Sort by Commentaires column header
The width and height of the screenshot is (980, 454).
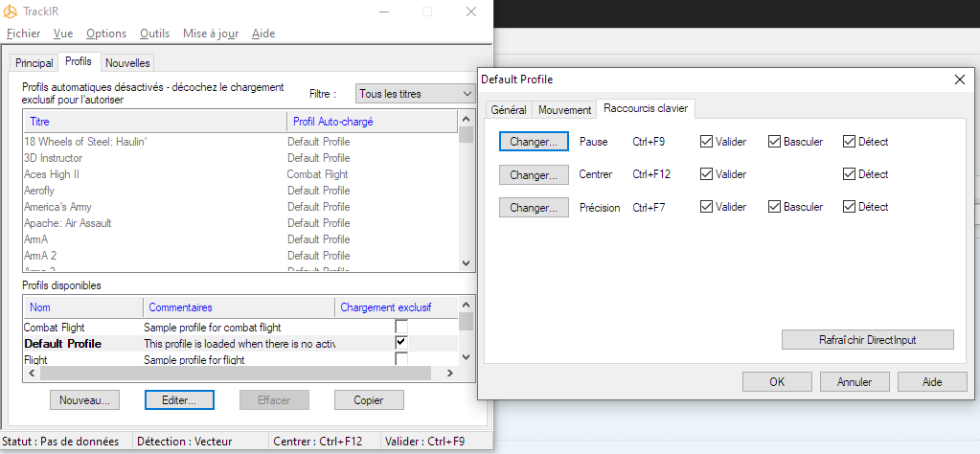click(x=239, y=307)
